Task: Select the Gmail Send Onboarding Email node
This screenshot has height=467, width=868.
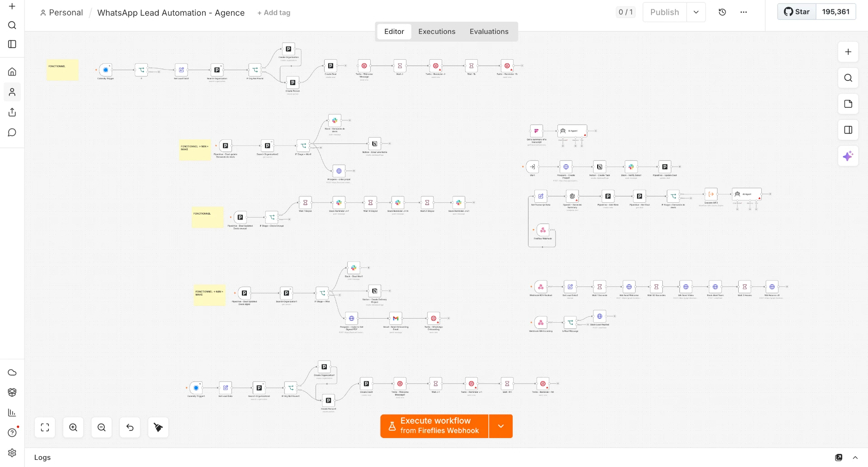Action: (x=396, y=319)
